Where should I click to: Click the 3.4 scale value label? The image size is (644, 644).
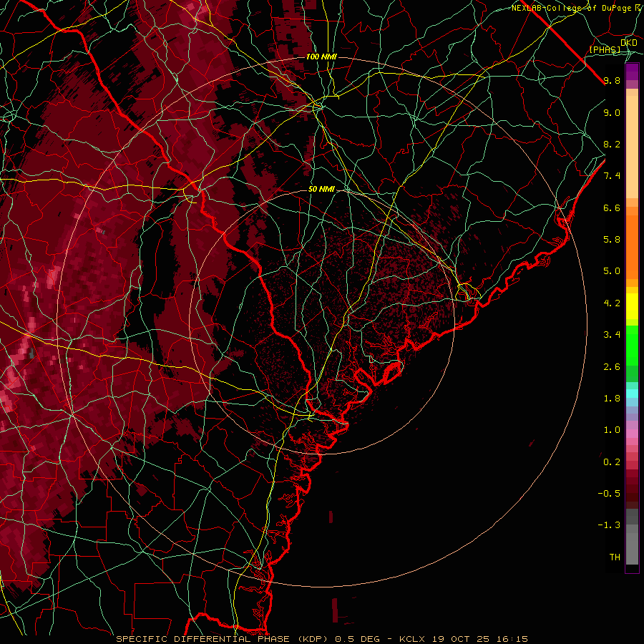[612, 335]
